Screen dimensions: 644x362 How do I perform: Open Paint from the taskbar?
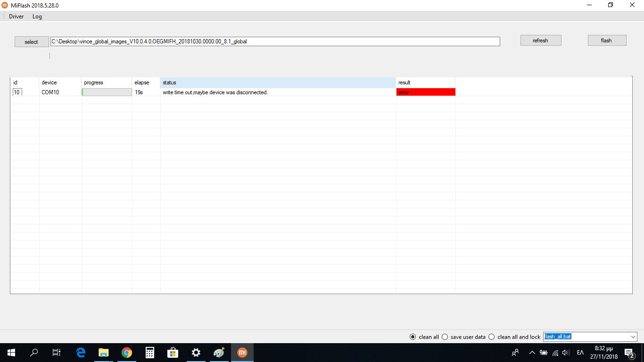219,353
